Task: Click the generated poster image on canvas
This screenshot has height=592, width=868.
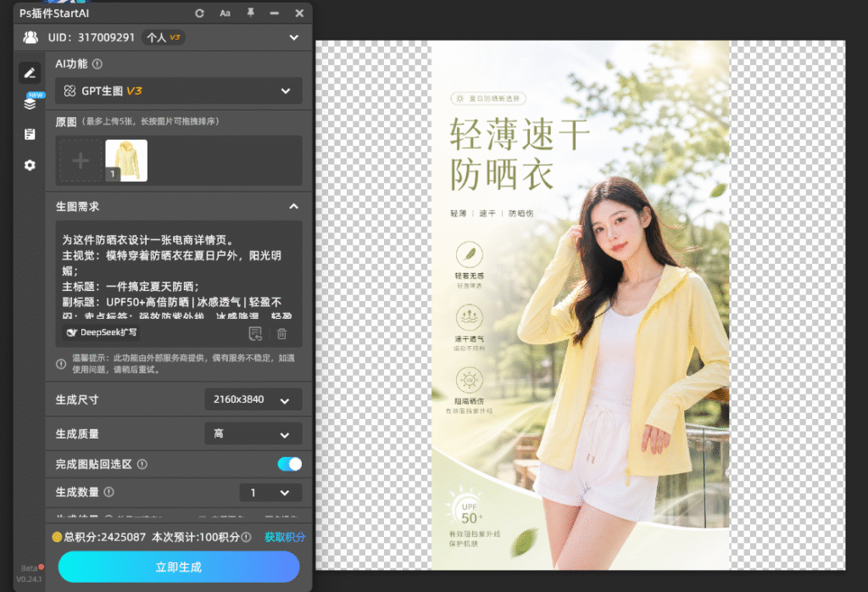Action: point(581,305)
